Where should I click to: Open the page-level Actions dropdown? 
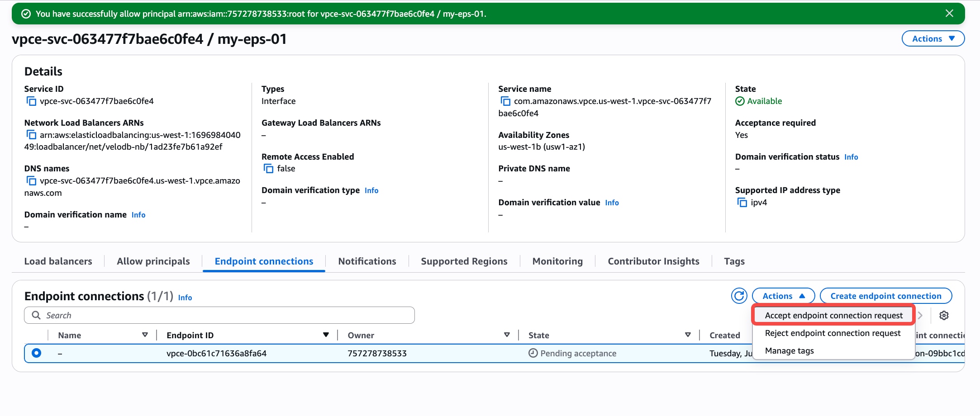click(x=932, y=38)
